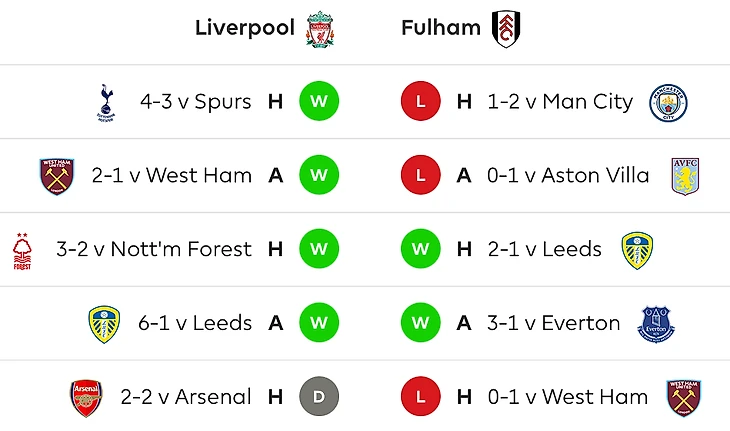Open the Nott'm Forest club crest

(x=22, y=250)
